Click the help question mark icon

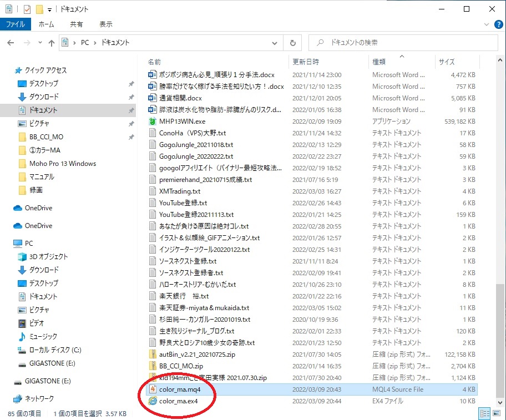tap(499, 24)
